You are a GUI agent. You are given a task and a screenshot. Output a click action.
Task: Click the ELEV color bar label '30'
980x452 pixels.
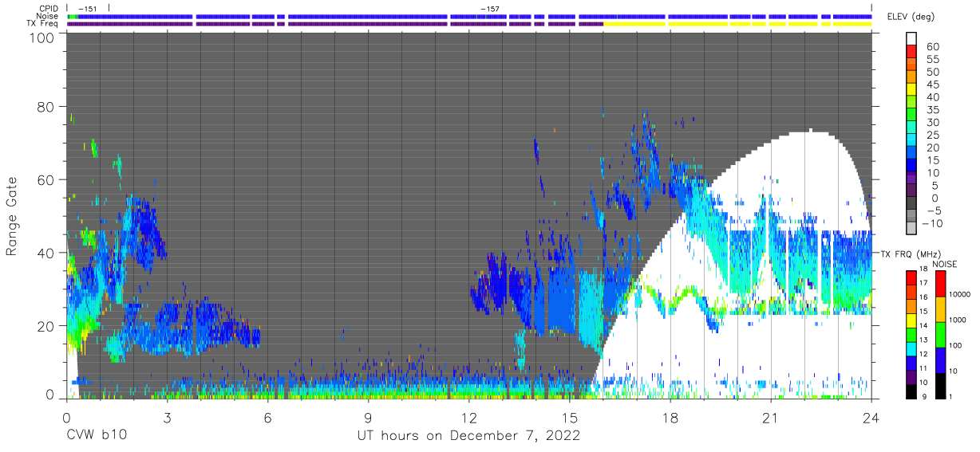pyautogui.click(x=932, y=122)
